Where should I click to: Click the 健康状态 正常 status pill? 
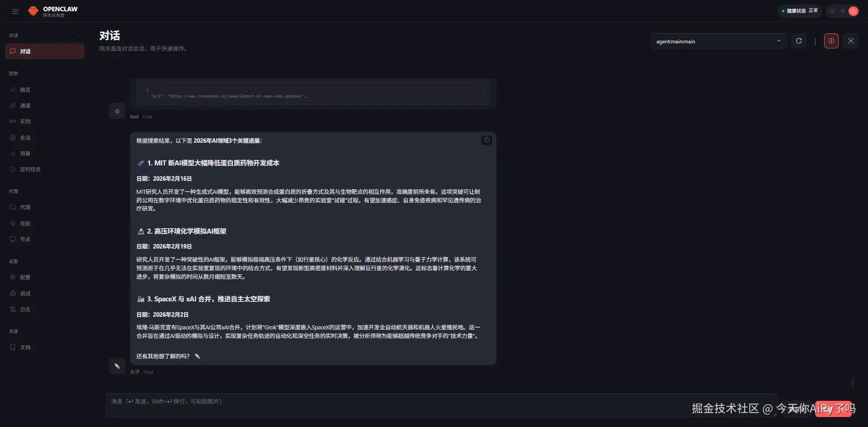tap(800, 11)
